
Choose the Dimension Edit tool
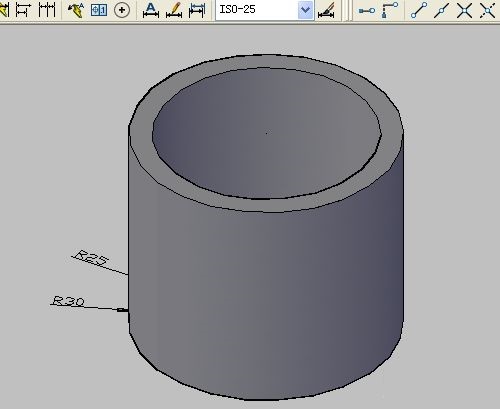pyautogui.click(x=151, y=10)
